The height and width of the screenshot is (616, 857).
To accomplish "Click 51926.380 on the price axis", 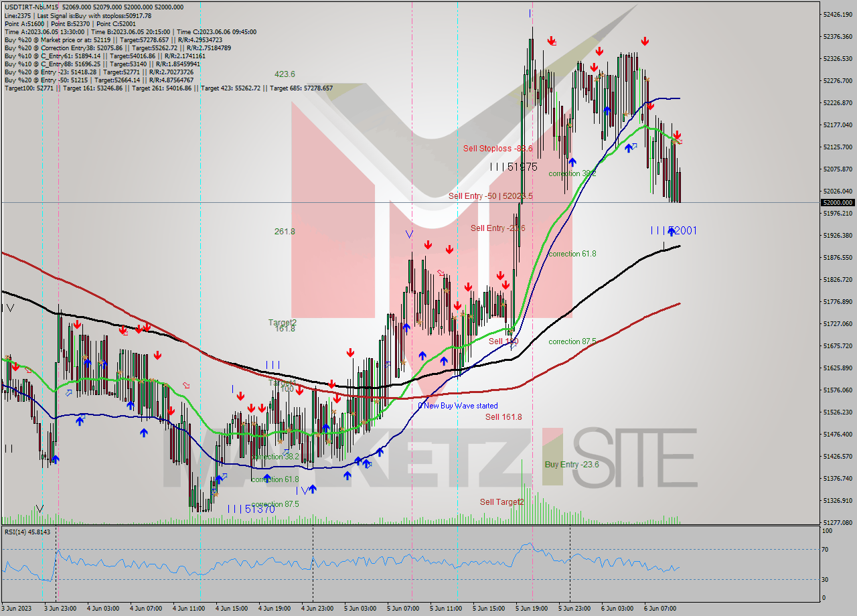I will point(838,235).
